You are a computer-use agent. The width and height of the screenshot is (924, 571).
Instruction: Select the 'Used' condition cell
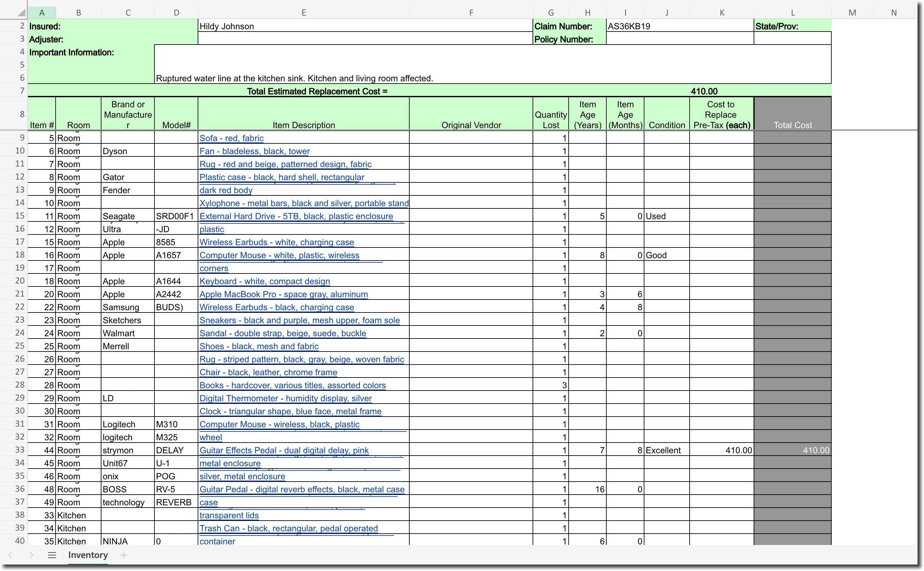pyautogui.click(x=667, y=216)
